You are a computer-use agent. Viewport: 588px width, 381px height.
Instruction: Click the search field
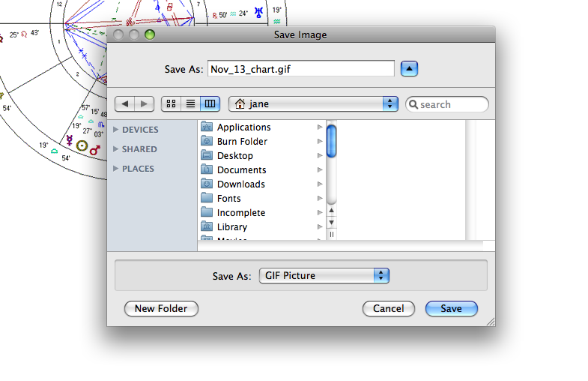coord(447,104)
